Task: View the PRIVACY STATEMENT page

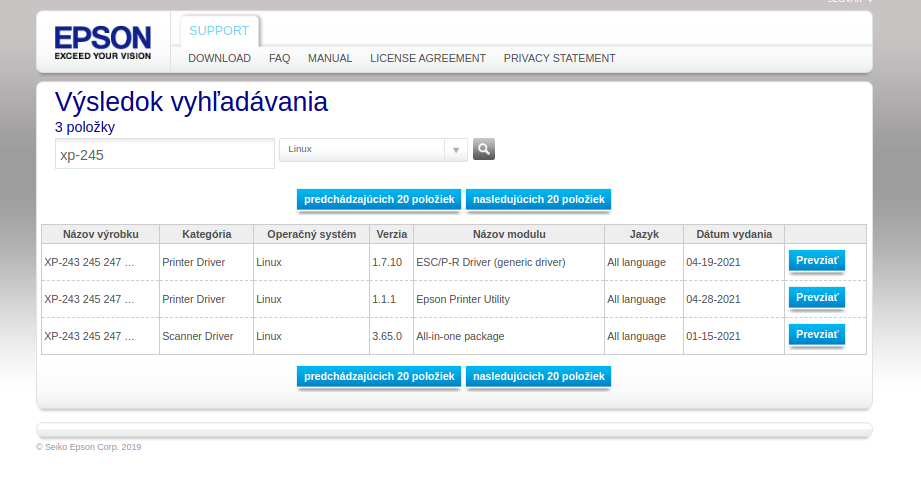Action: point(559,58)
